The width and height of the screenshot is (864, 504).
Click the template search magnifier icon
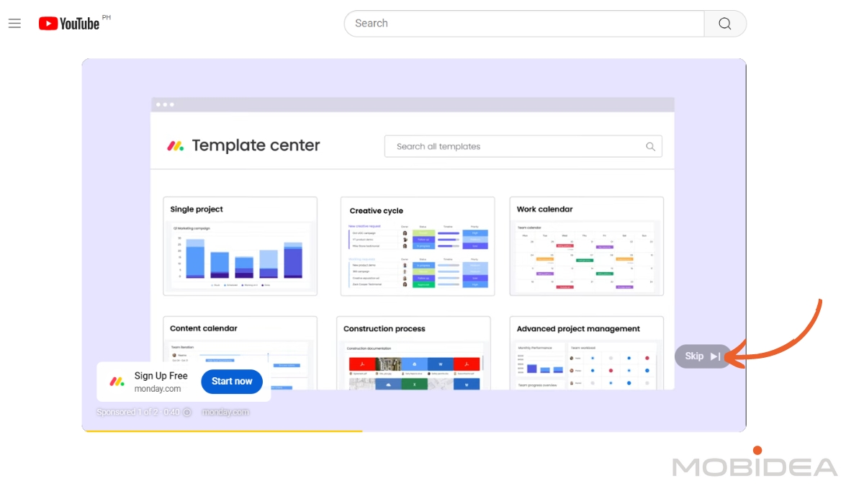pyautogui.click(x=650, y=147)
